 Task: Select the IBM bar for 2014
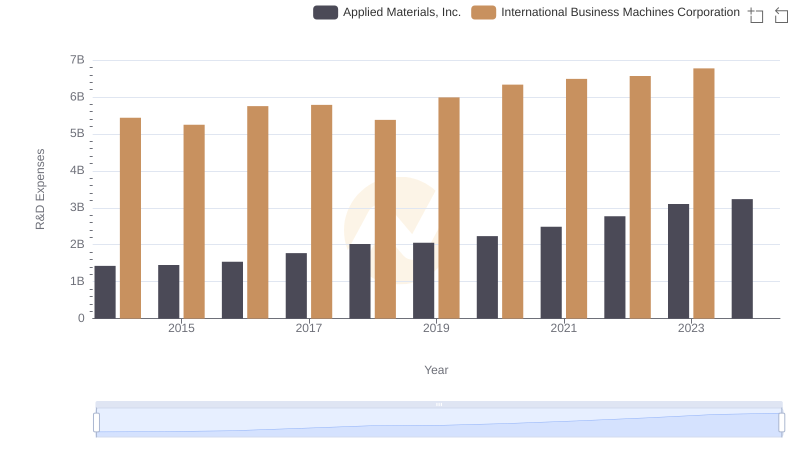pyautogui.click(x=130, y=218)
